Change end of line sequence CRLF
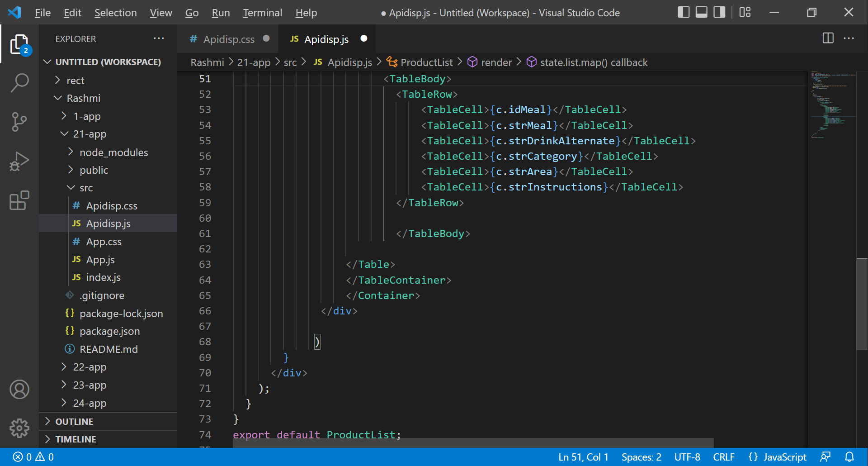Screen dimensions: 868x466 [x=724, y=457]
